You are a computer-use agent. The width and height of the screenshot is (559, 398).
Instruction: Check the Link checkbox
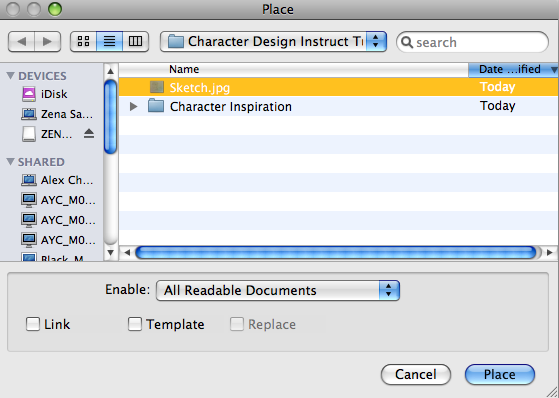click(x=33, y=324)
